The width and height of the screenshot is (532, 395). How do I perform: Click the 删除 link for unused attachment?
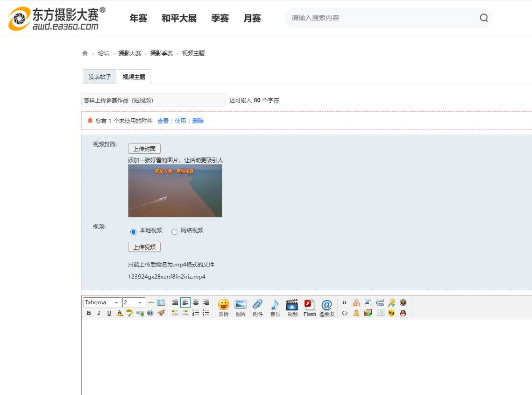pos(198,121)
